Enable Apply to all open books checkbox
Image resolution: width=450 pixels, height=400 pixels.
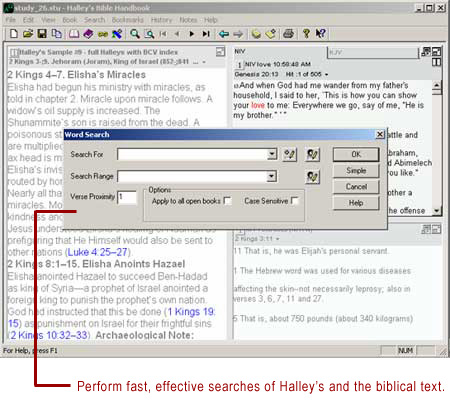coord(228,201)
